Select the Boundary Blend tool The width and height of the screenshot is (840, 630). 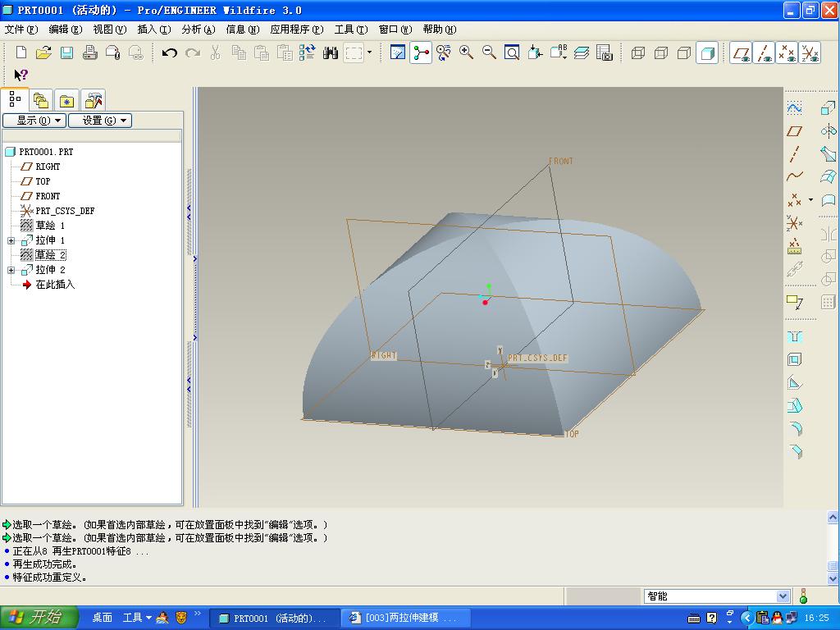[x=829, y=177]
